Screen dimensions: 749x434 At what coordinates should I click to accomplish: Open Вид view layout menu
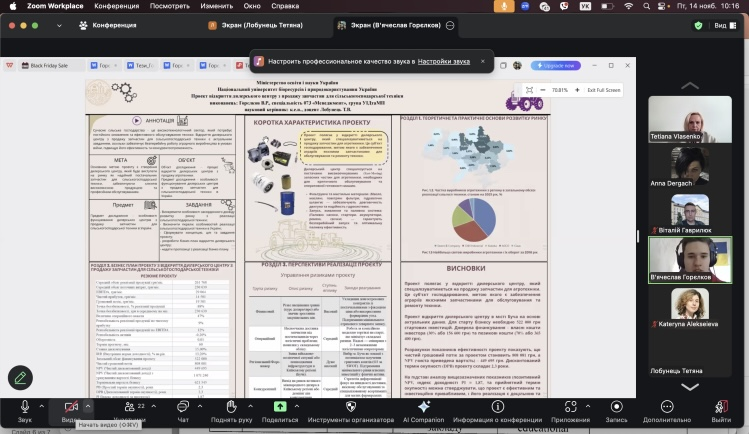pos(725,26)
